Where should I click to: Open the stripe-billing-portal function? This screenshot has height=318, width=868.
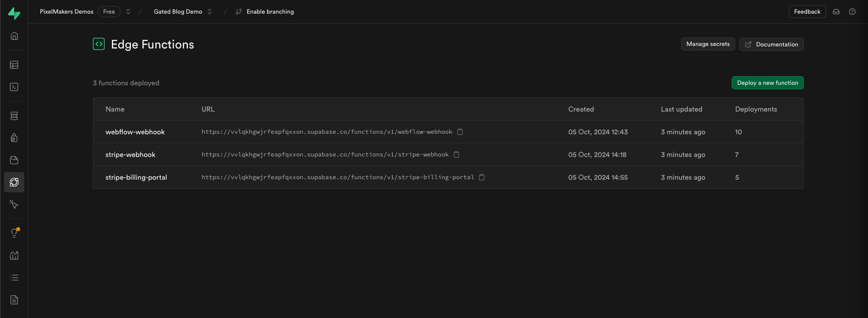point(136,177)
